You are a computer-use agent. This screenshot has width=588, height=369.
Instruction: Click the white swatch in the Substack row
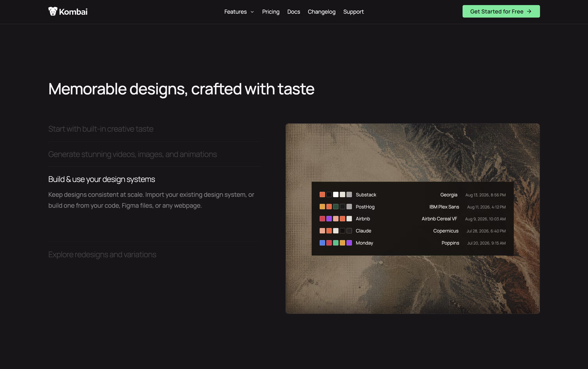point(336,194)
